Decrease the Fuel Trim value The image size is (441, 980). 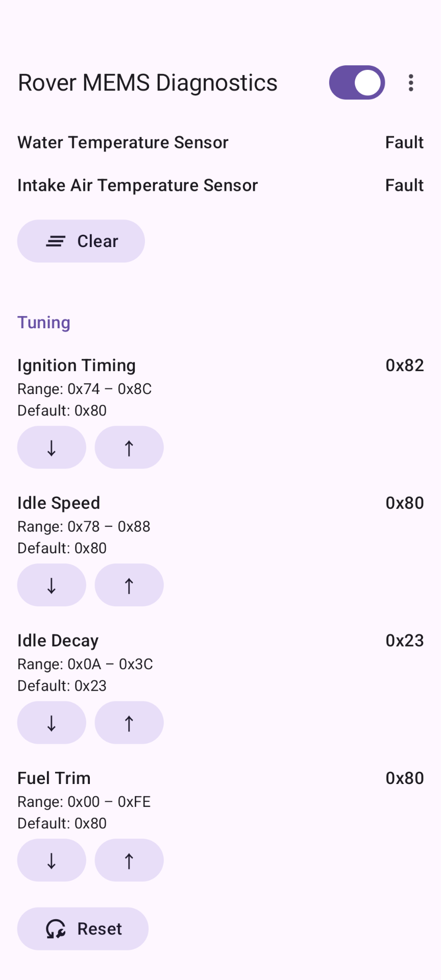tap(52, 860)
